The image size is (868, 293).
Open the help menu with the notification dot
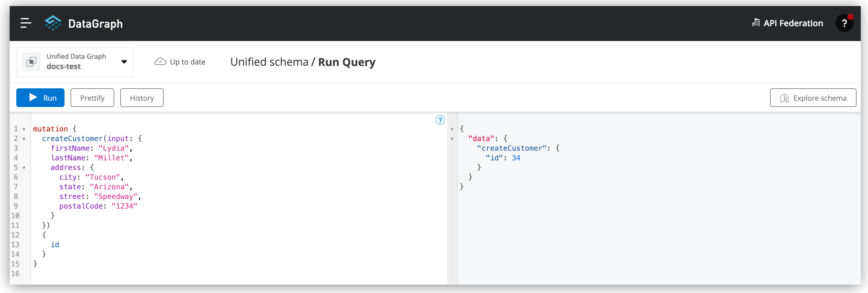[844, 23]
